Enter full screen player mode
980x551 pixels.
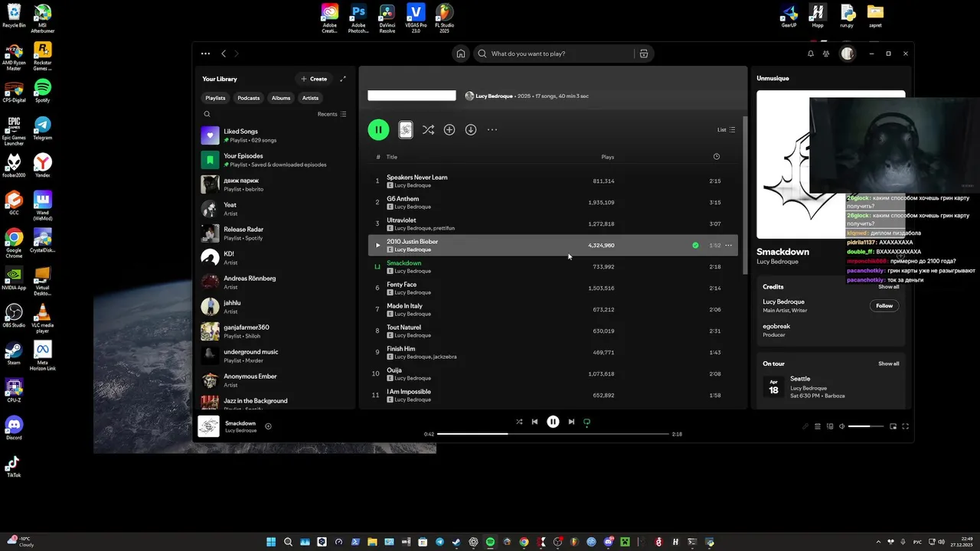tap(906, 426)
